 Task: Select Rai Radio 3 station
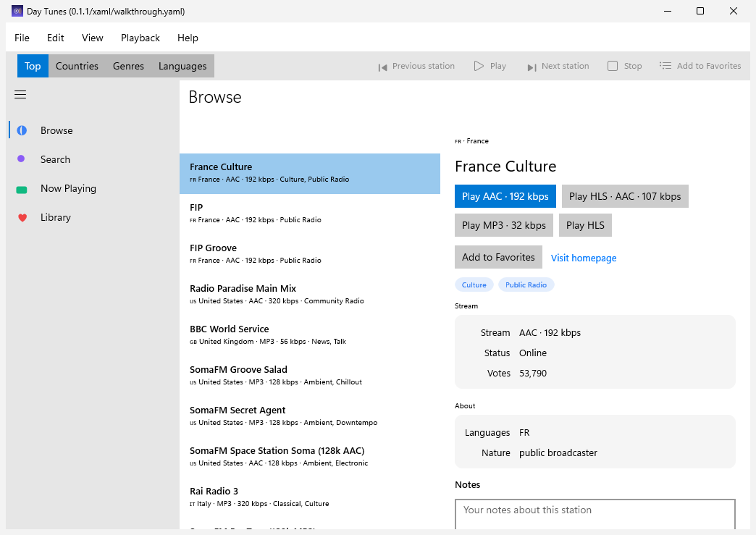coord(310,497)
